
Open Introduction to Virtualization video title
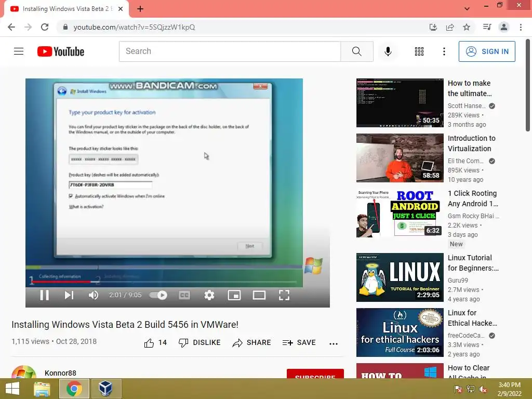pyautogui.click(x=472, y=143)
